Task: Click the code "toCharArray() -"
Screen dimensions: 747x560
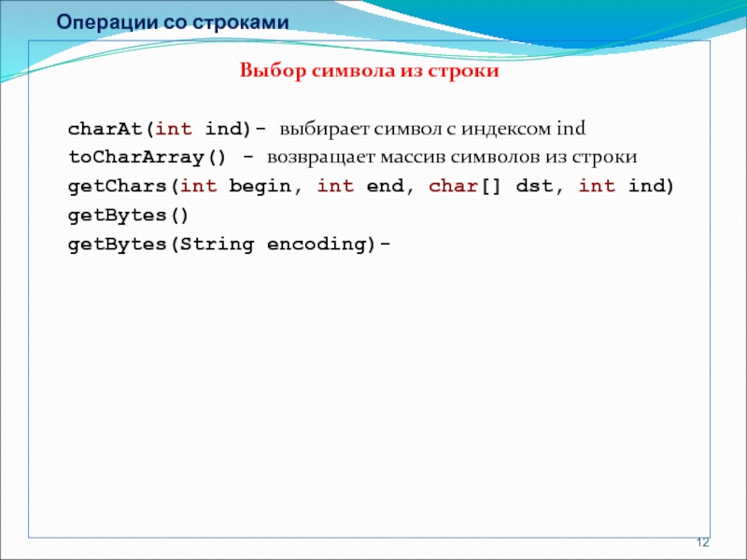Action: (162, 158)
